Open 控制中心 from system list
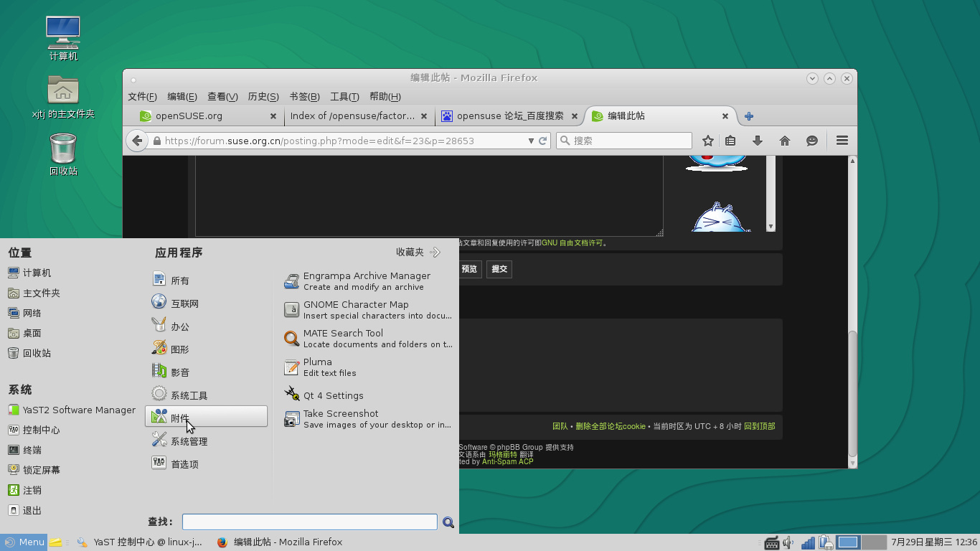 [x=34, y=430]
